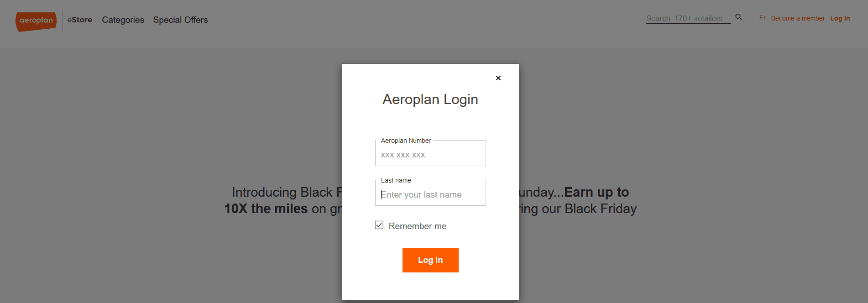Click the Aeroplan Number field label
This screenshot has width=868, height=303.
pos(406,141)
